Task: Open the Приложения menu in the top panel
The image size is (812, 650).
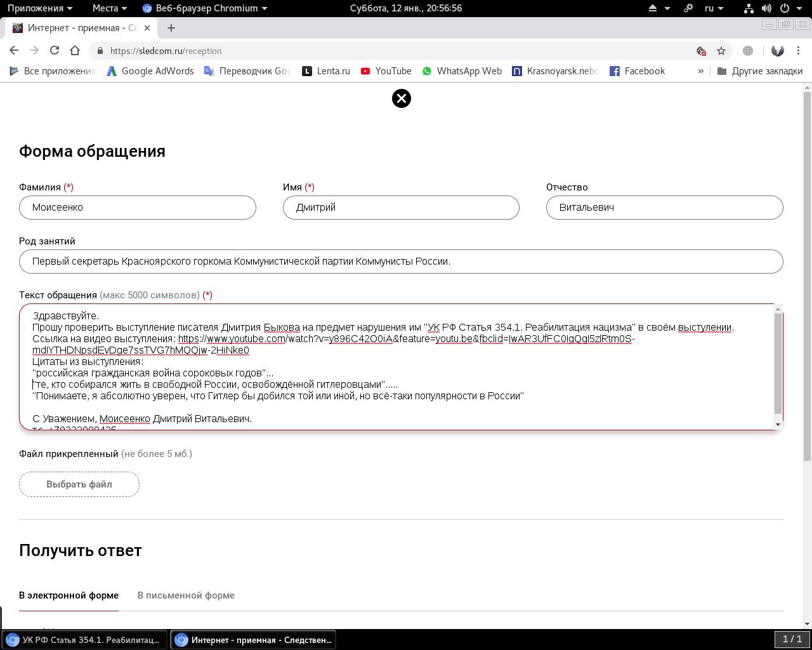Action: [x=39, y=8]
